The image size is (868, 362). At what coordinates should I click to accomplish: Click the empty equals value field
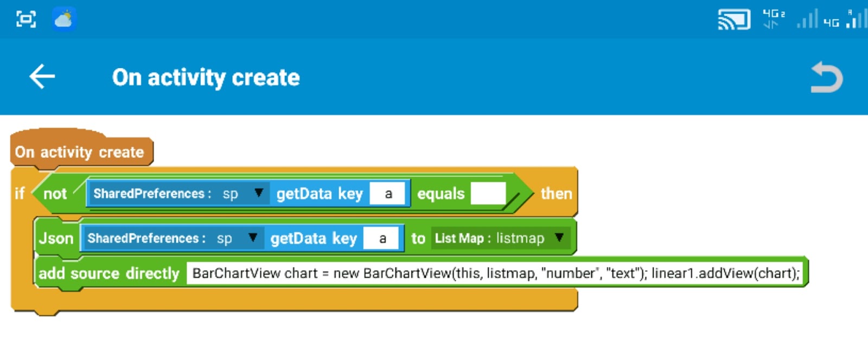click(x=488, y=194)
